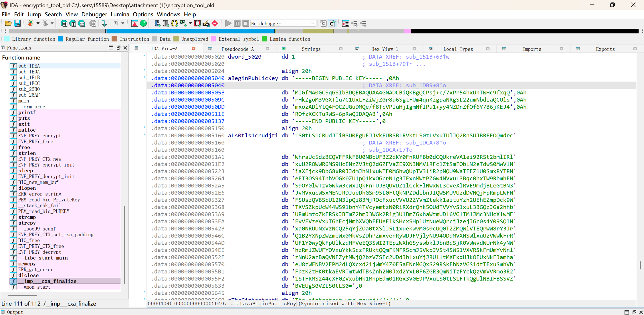This screenshot has width=644, height=315.
Task: Click the save database floppy icon
Action: (17, 23)
